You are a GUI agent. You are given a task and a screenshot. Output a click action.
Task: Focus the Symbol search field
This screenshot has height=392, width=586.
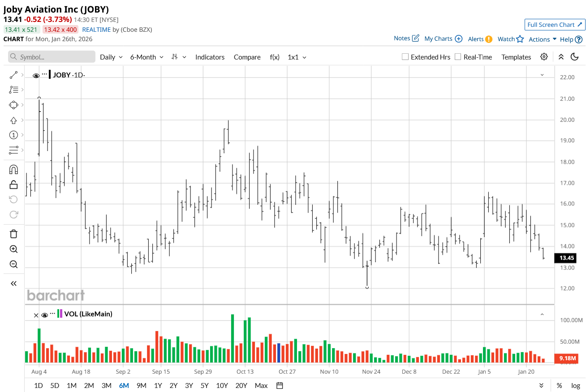[52, 57]
